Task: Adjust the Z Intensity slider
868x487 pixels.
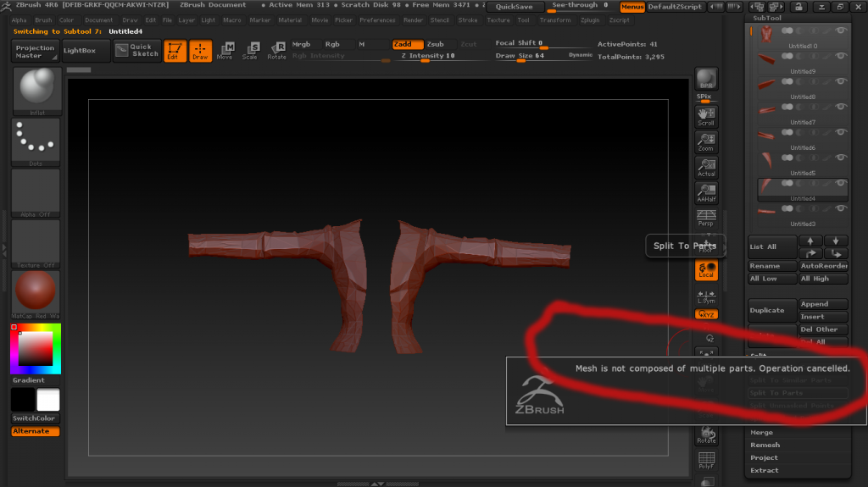Action: tap(440, 57)
